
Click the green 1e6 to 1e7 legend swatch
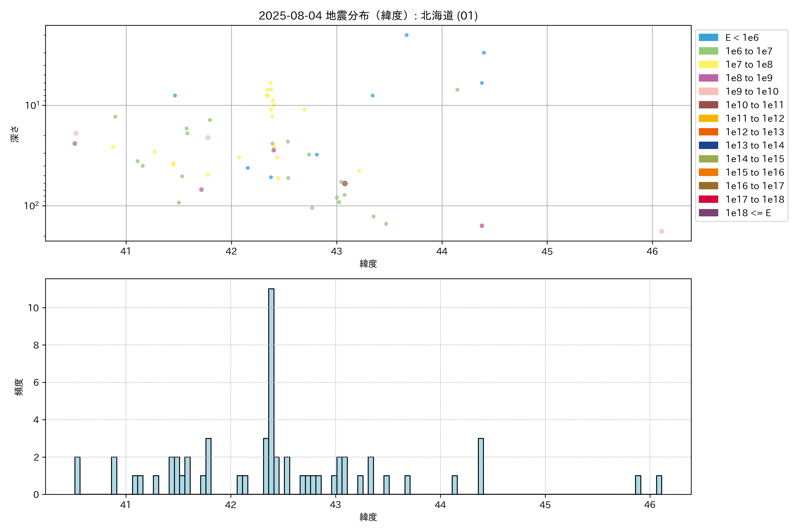(x=708, y=51)
